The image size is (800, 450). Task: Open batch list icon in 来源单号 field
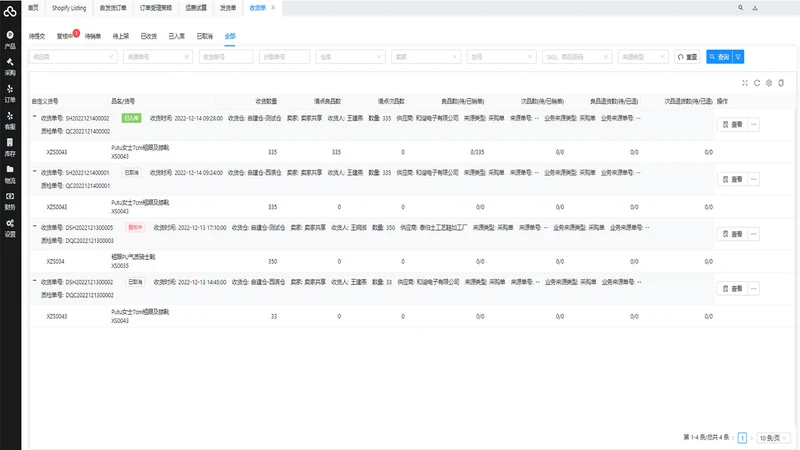186,57
